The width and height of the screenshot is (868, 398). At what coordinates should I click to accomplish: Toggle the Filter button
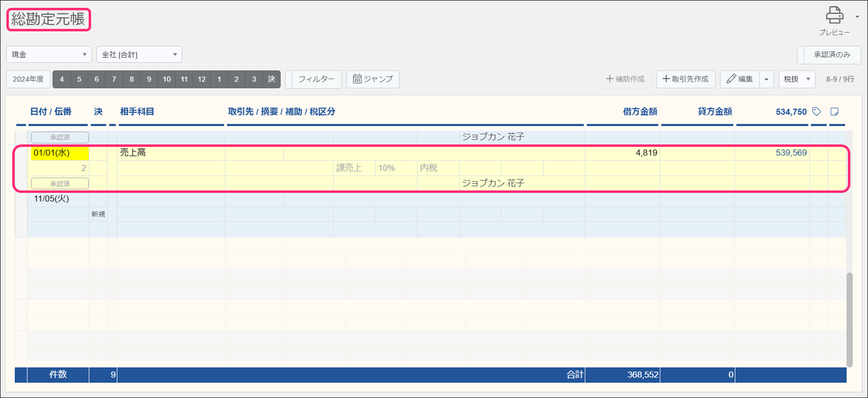point(313,79)
